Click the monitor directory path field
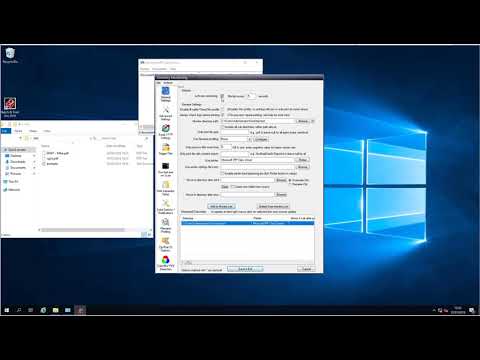The height and width of the screenshot is (360, 480). pyautogui.click(x=258, y=121)
